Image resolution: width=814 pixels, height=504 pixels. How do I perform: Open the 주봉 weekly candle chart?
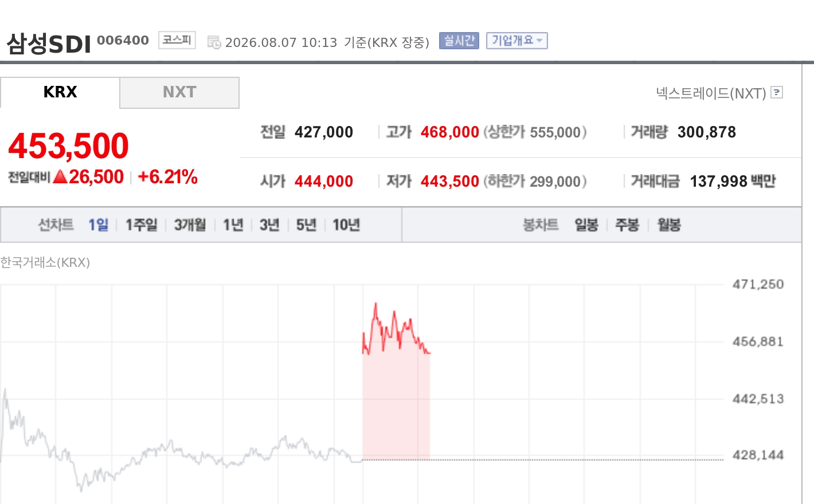click(627, 225)
